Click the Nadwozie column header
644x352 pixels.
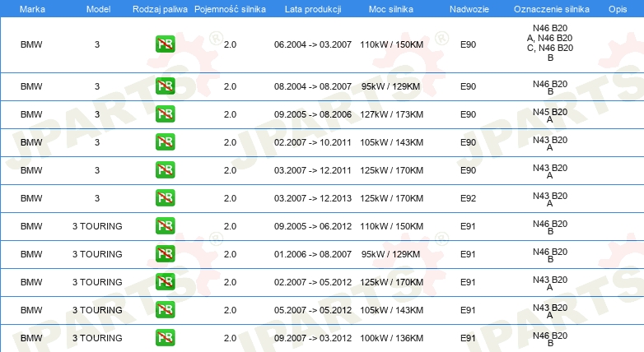tap(469, 9)
